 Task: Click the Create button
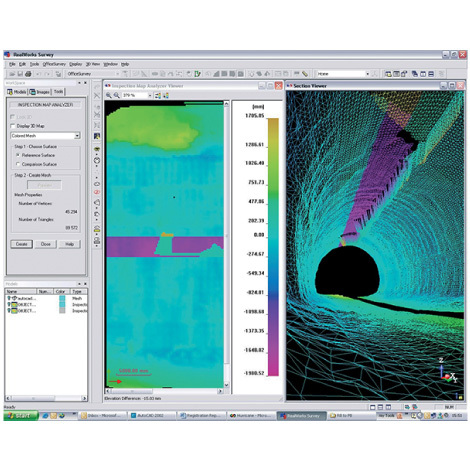tap(21, 244)
